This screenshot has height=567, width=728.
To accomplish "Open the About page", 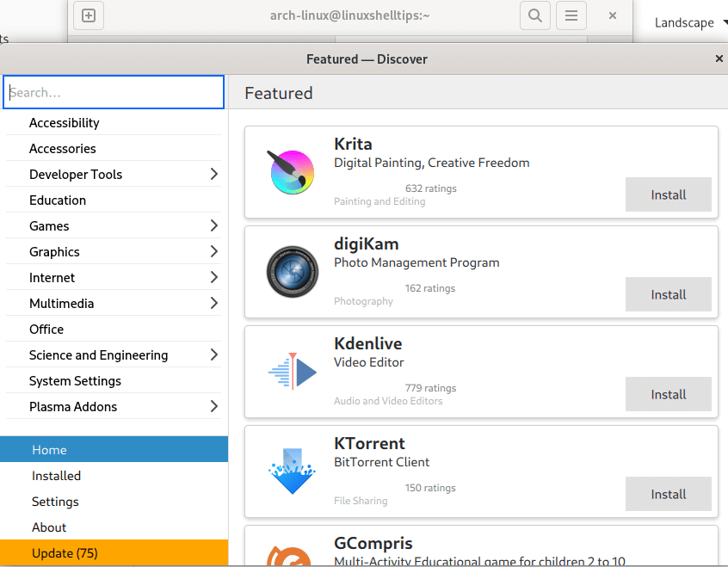I will (49, 527).
